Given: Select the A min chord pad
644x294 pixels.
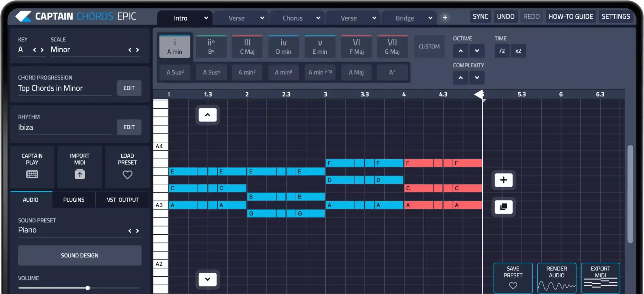Looking at the screenshot, I should click(175, 46).
